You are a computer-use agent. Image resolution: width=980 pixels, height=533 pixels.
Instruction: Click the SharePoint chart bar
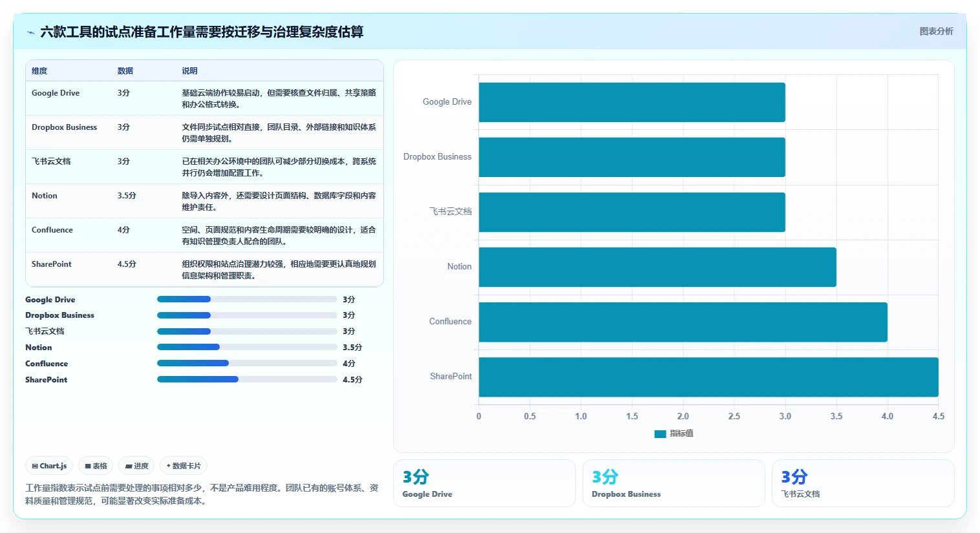(x=708, y=377)
